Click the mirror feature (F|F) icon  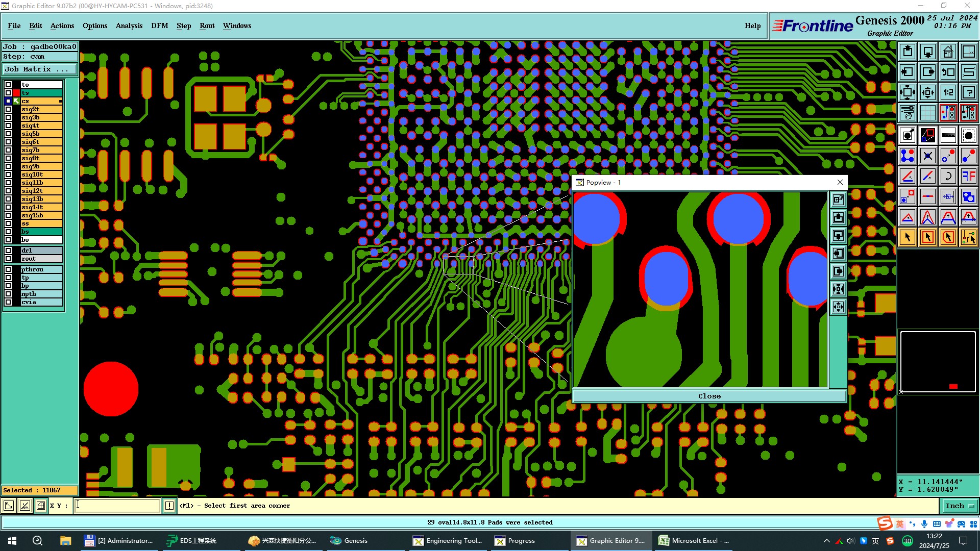(968, 176)
